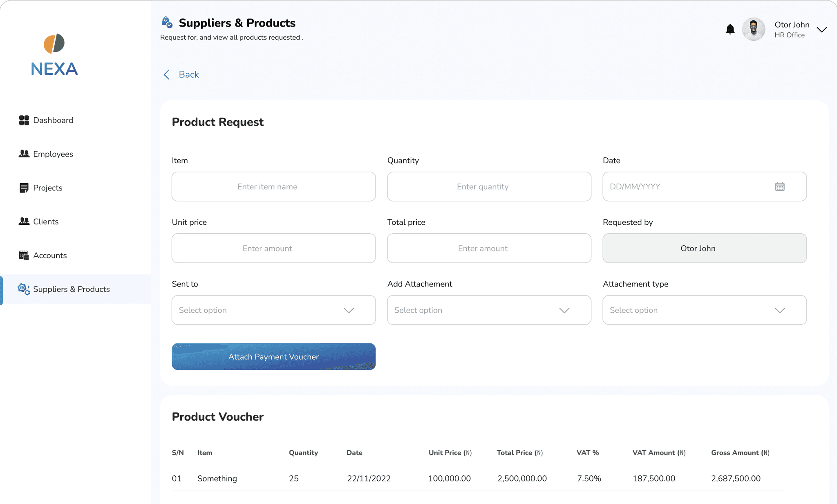Open the calendar date picker icon
This screenshot has width=837, height=504.
coord(779,187)
